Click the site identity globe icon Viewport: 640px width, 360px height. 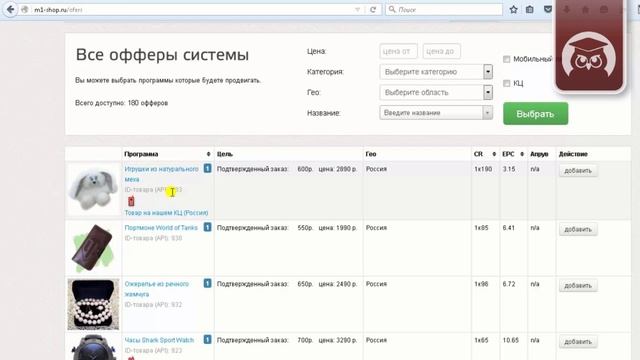(24, 9)
